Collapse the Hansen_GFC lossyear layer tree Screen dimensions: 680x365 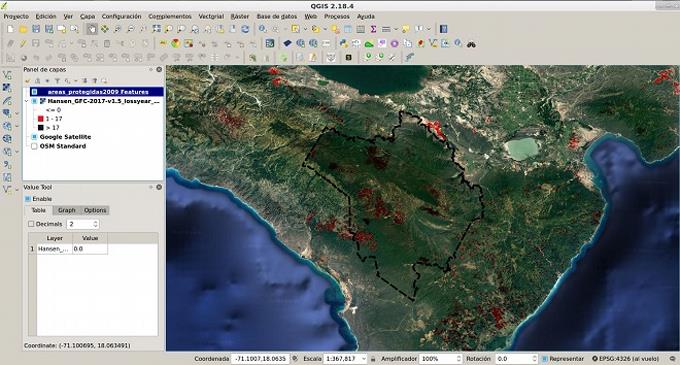pos(27,101)
